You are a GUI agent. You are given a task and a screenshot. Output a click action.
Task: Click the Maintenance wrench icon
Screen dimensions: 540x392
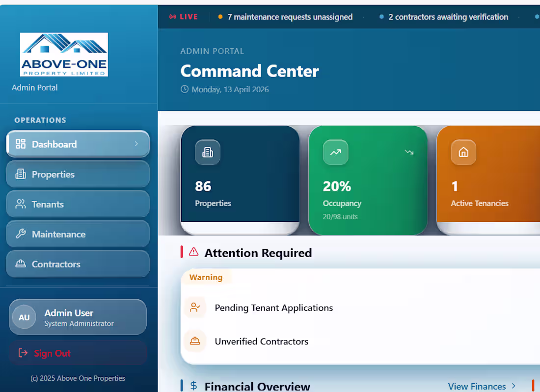pos(21,234)
